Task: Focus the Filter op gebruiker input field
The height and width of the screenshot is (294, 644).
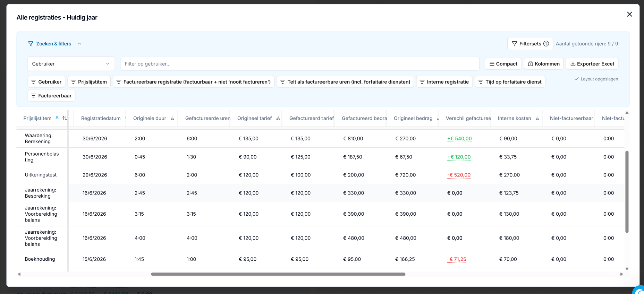Action: point(300,64)
